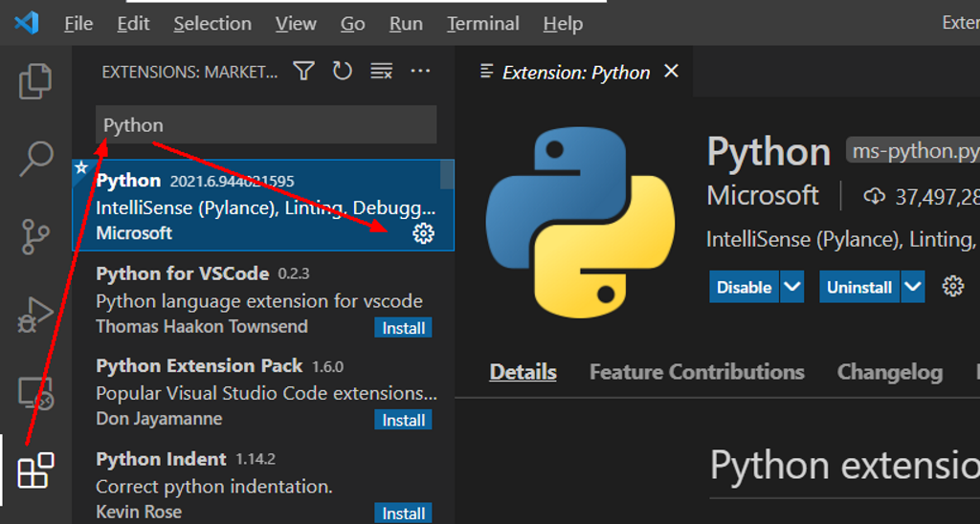Open the Terminal menu

point(482,24)
